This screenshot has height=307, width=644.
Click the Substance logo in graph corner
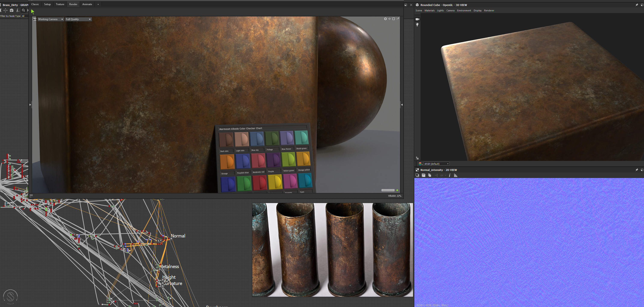point(10,297)
